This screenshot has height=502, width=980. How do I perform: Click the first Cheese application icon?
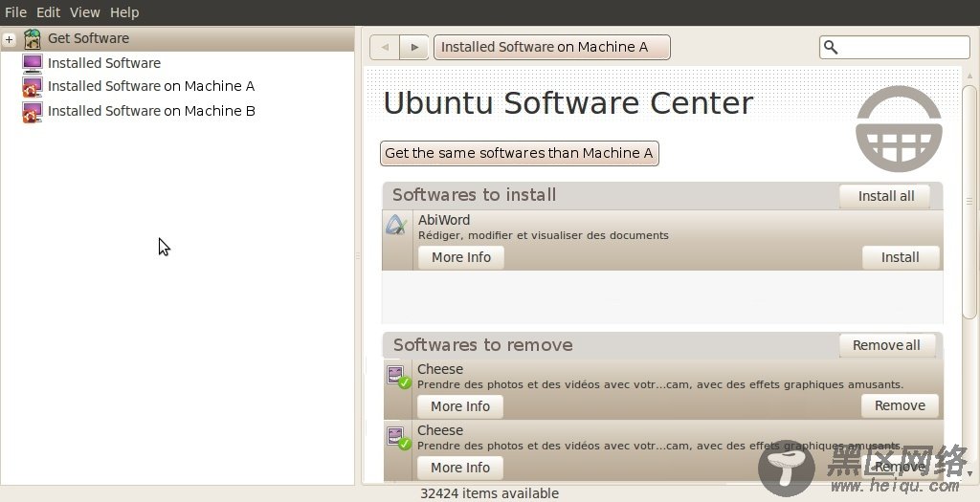[x=397, y=377]
